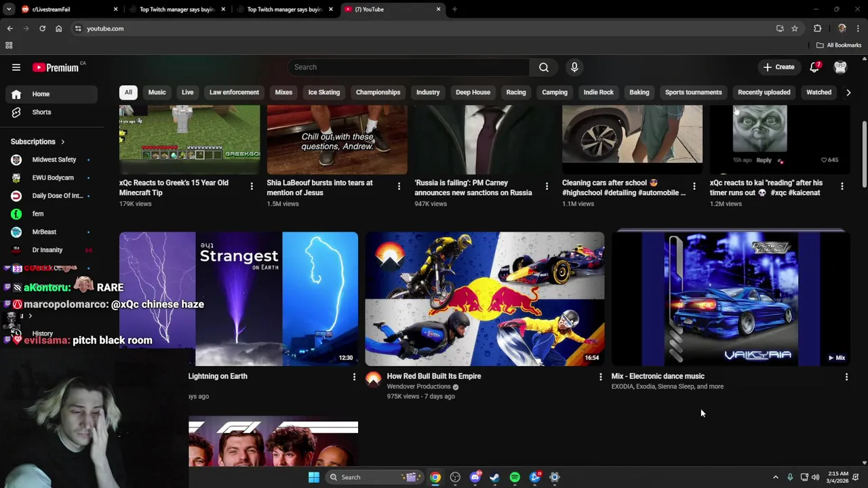Click 'How Red Bull Built Its Empire' title
The image size is (868, 488).
(x=434, y=376)
